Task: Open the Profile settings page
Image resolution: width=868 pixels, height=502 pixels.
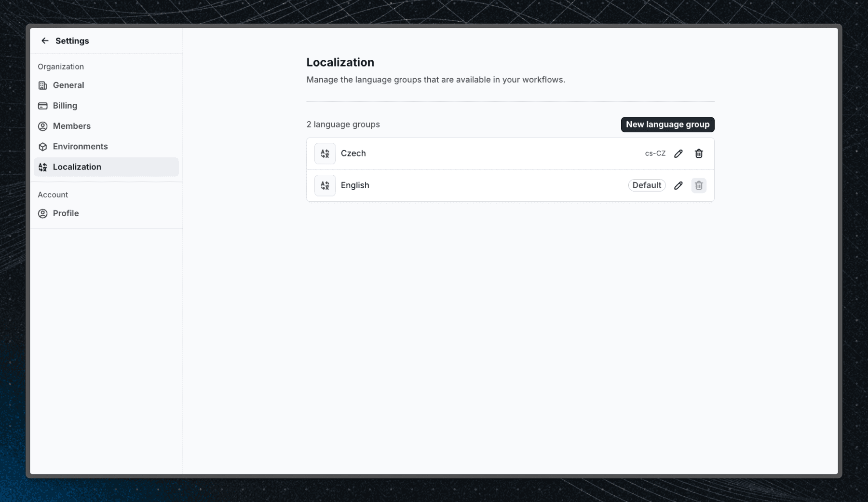Action: 66,213
